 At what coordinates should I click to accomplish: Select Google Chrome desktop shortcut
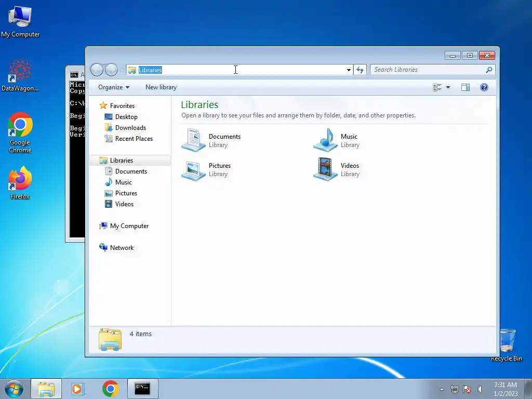20,132
